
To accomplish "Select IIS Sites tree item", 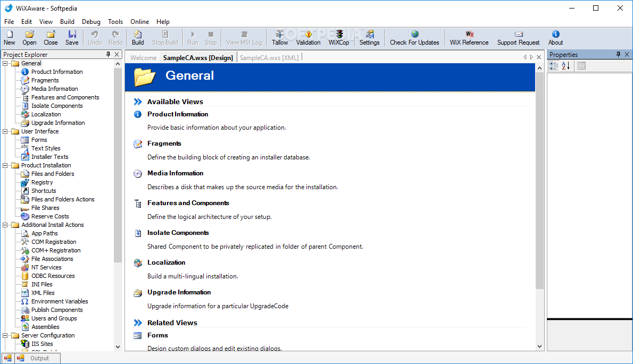I will coord(42,344).
